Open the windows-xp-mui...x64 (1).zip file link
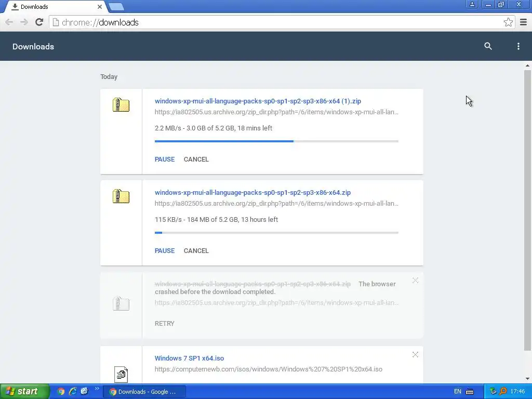 click(x=258, y=101)
